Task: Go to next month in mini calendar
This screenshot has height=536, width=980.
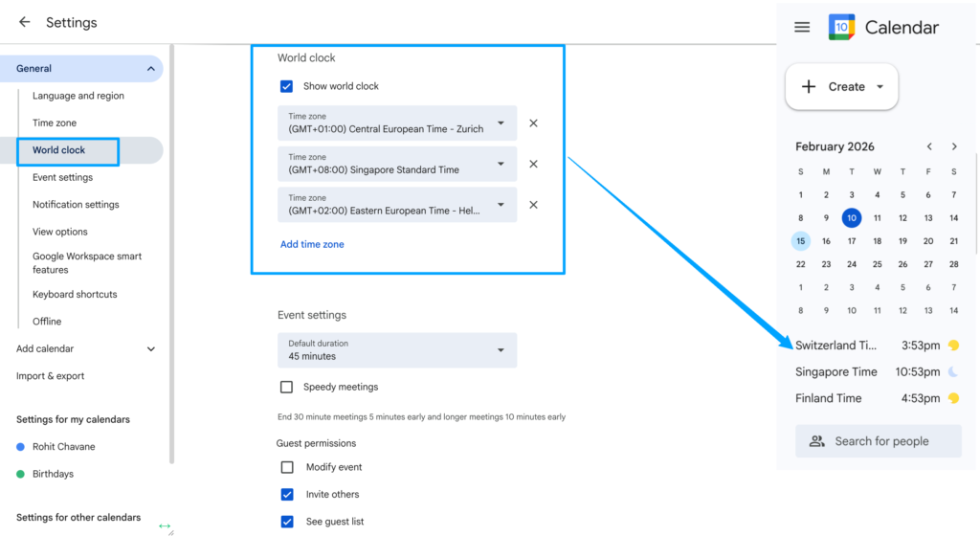Action: click(954, 146)
